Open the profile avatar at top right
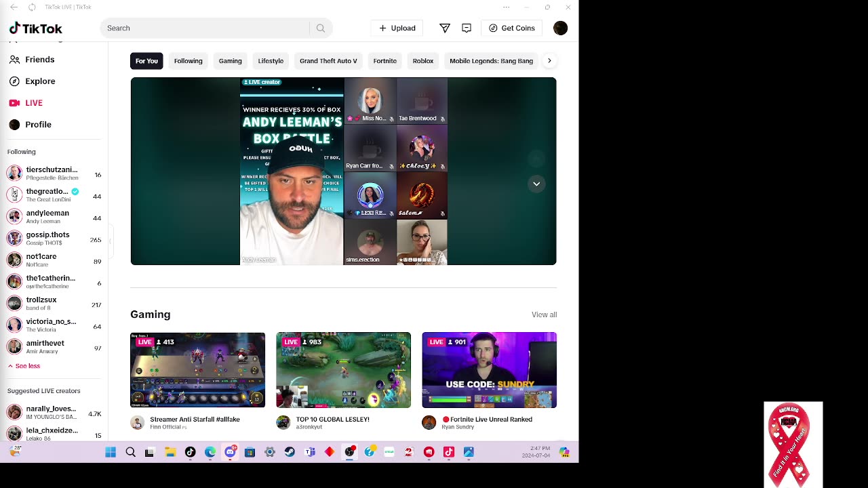 click(x=560, y=28)
